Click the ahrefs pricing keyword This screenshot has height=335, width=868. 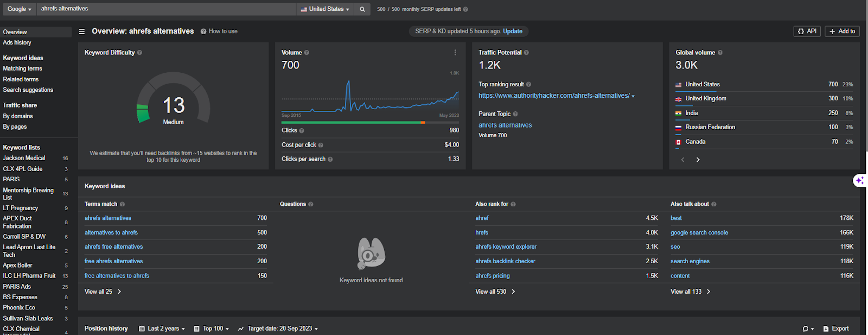point(493,276)
